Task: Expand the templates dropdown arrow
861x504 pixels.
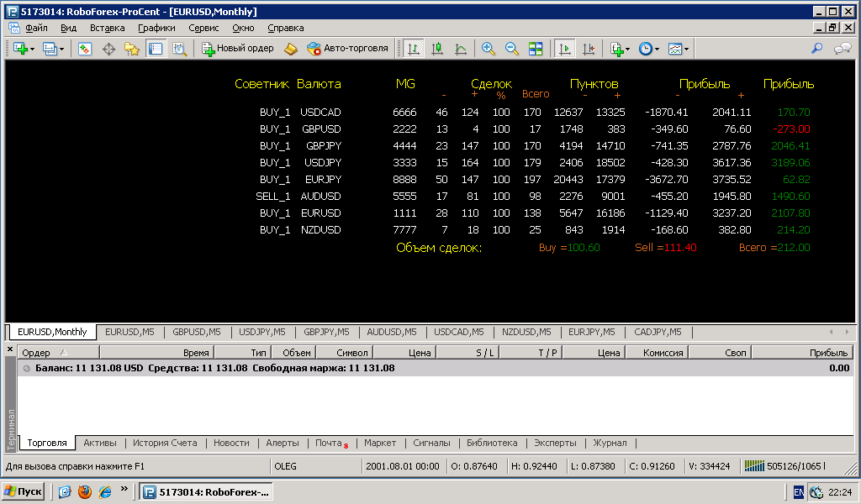Action: 686,50
